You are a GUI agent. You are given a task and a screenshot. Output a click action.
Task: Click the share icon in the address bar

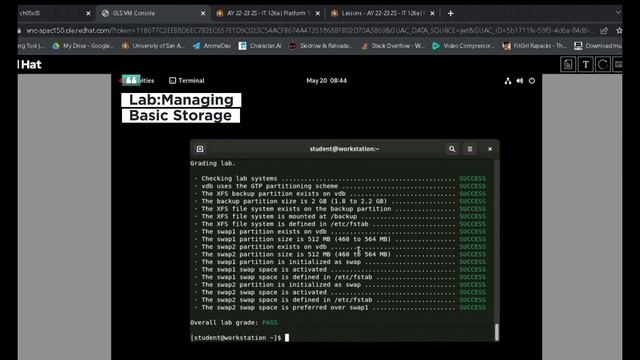[x=604, y=31]
